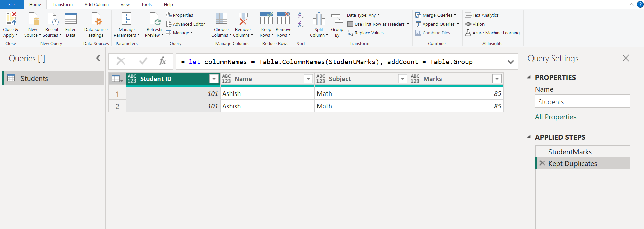Image resolution: width=644 pixels, height=229 pixels.
Task: Collapse the Queries pane
Action: click(x=98, y=58)
